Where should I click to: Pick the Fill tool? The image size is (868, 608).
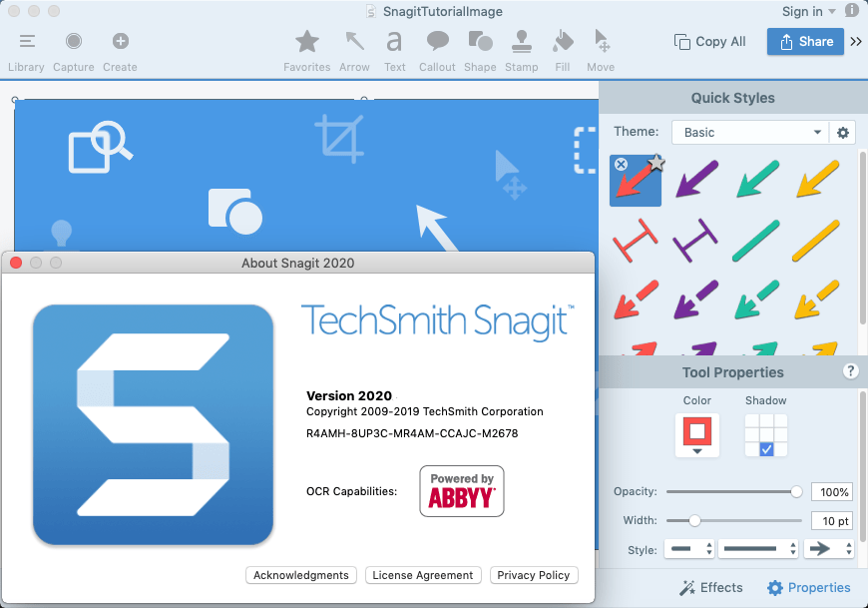(563, 50)
